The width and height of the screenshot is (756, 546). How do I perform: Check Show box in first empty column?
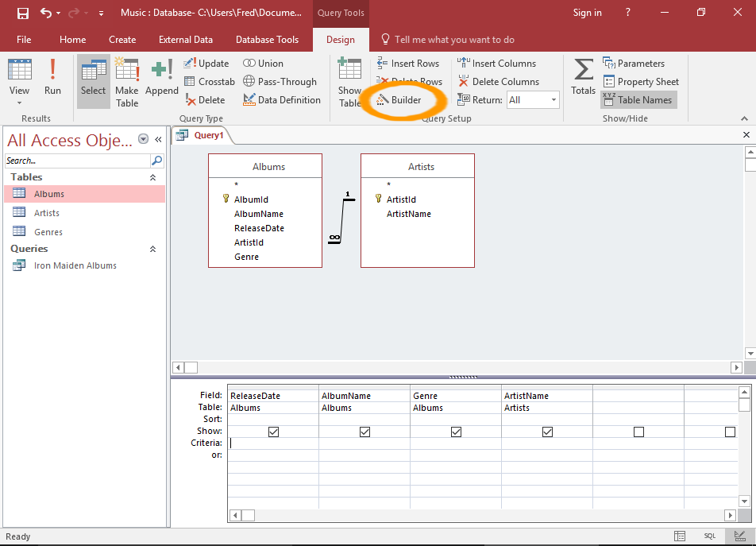(x=638, y=432)
